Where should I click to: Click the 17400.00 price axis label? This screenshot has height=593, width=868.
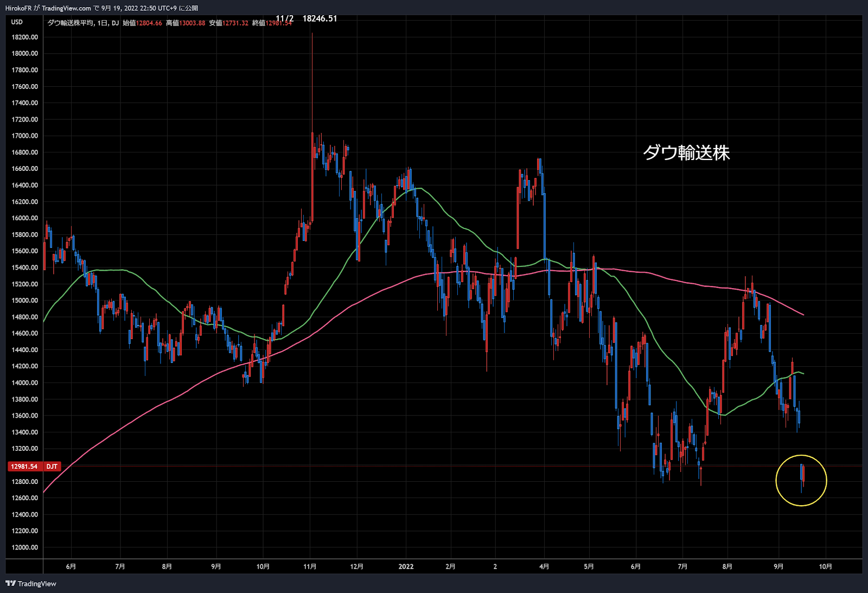(25, 103)
